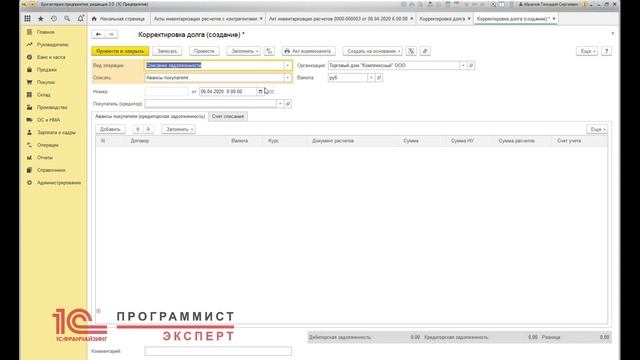Expand Списать dropdown arrow
This screenshot has width=640, height=360.
click(x=287, y=78)
